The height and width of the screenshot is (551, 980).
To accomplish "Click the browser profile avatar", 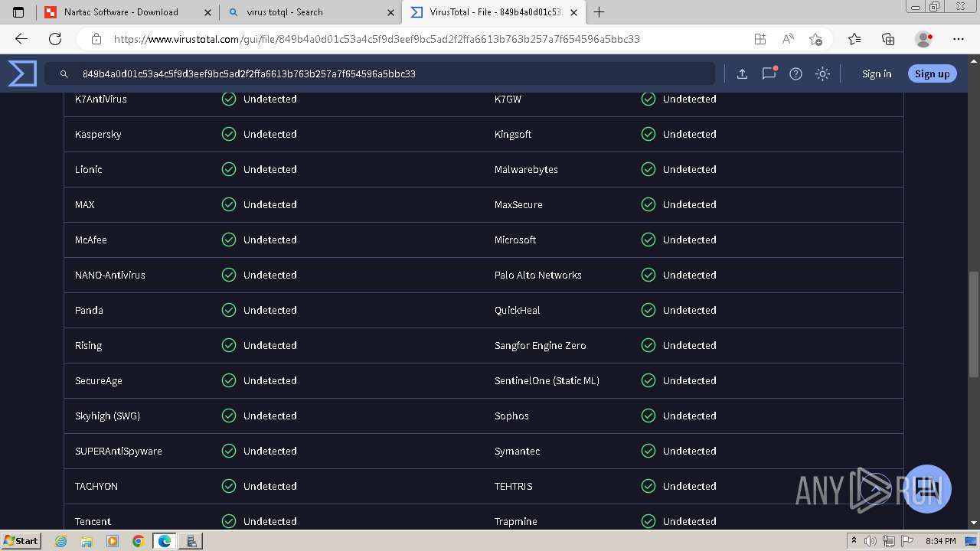I will (x=923, y=39).
